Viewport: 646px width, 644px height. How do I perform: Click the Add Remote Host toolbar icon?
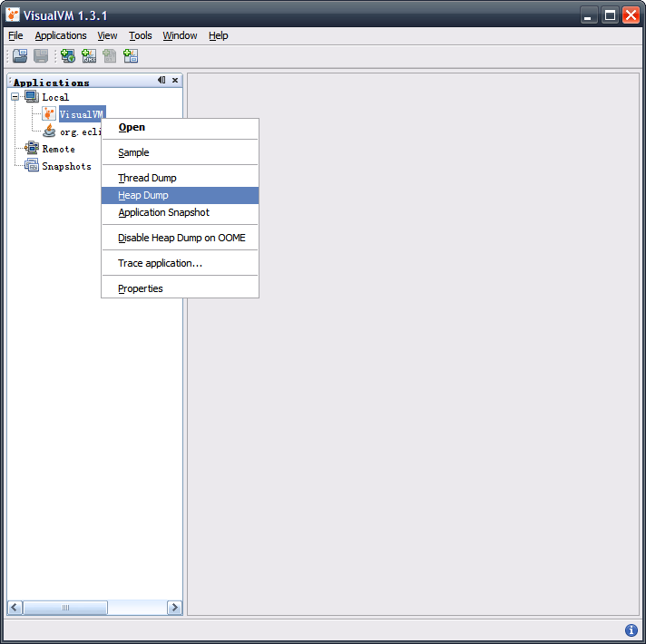(x=68, y=55)
